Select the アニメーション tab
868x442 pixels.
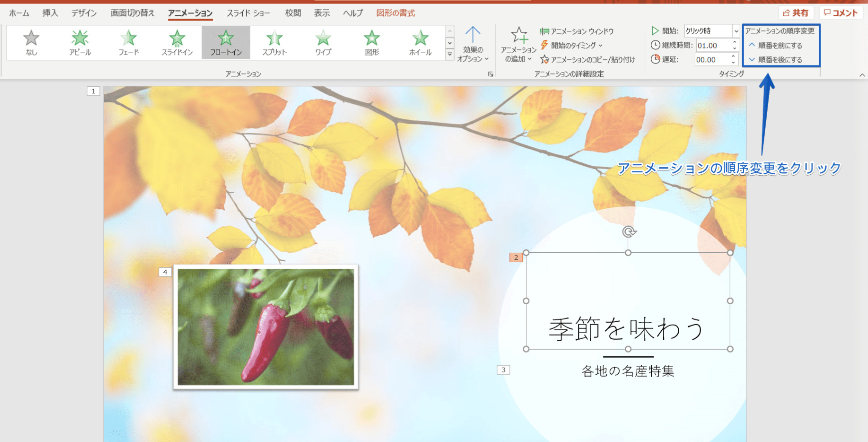190,13
